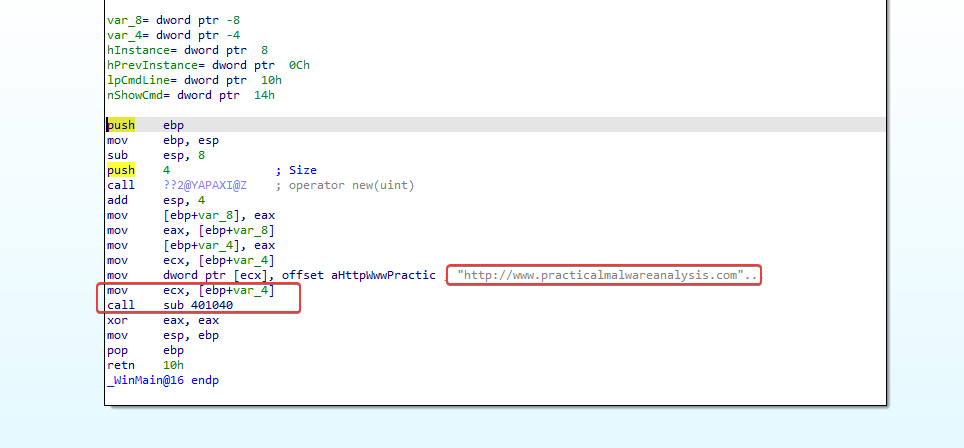
Task: Select the 'add esp, 4' instruction
Action: click(x=156, y=200)
